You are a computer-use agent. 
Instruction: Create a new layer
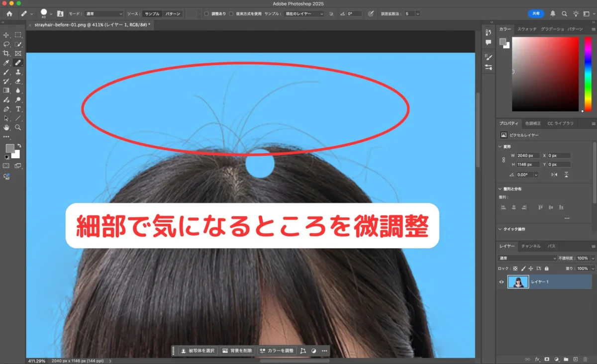tap(576, 359)
